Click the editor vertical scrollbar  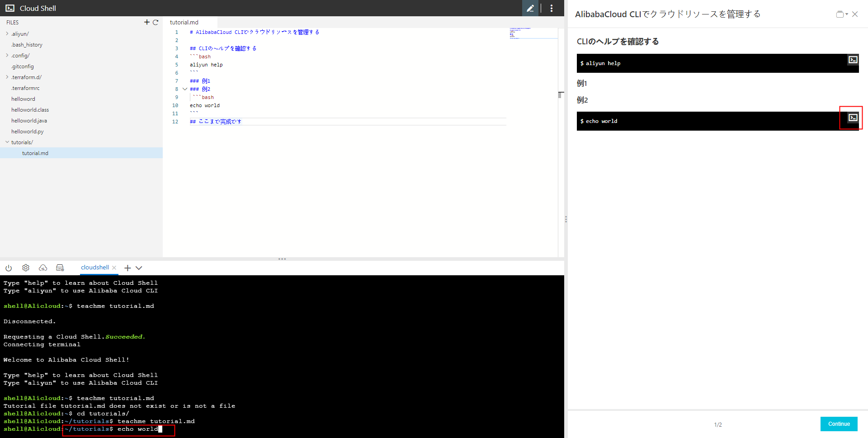[x=561, y=142]
